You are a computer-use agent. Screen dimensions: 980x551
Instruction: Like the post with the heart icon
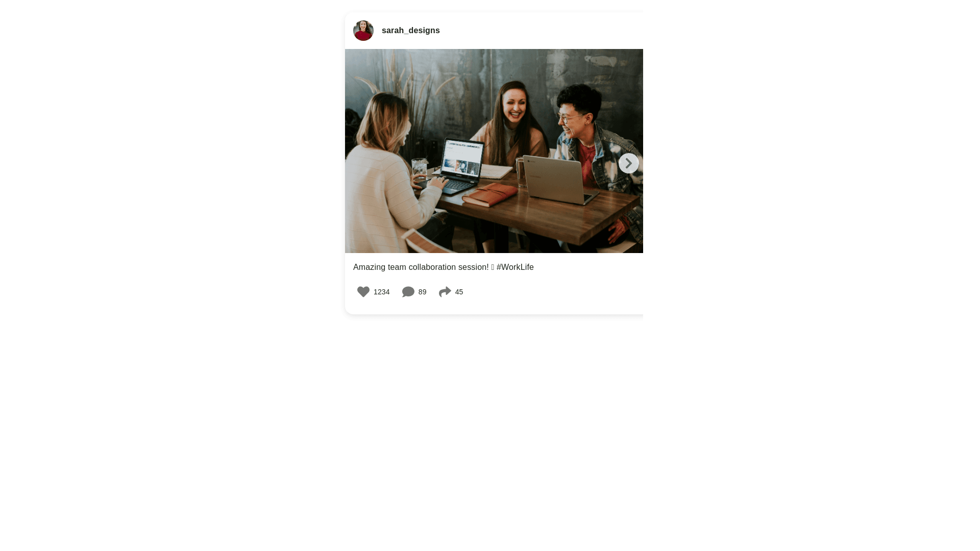pos(363,292)
